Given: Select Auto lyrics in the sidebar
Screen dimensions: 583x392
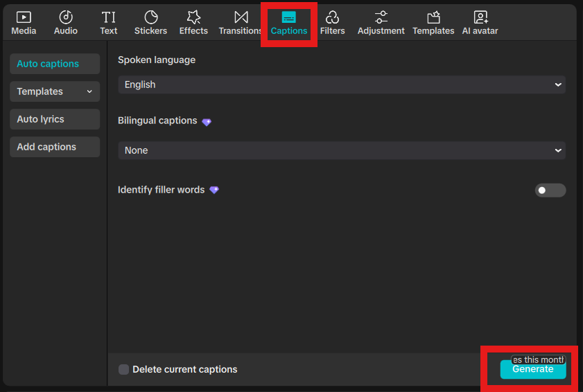Looking at the screenshot, I should pyautogui.click(x=55, y=119).
